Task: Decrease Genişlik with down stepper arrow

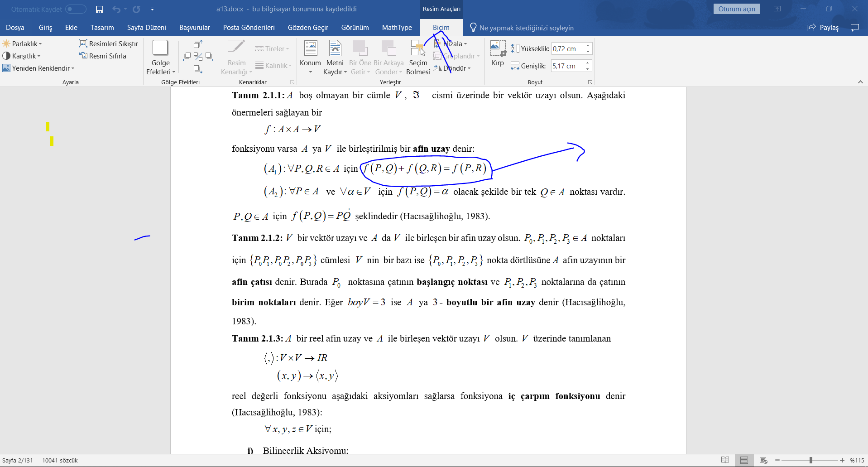Action: (588, 69)
